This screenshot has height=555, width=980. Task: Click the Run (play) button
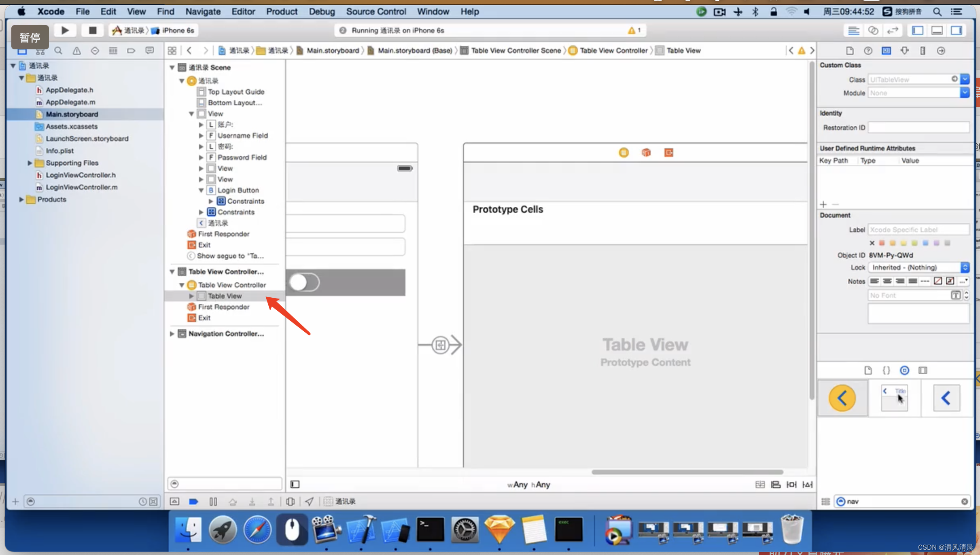point(65,30)
